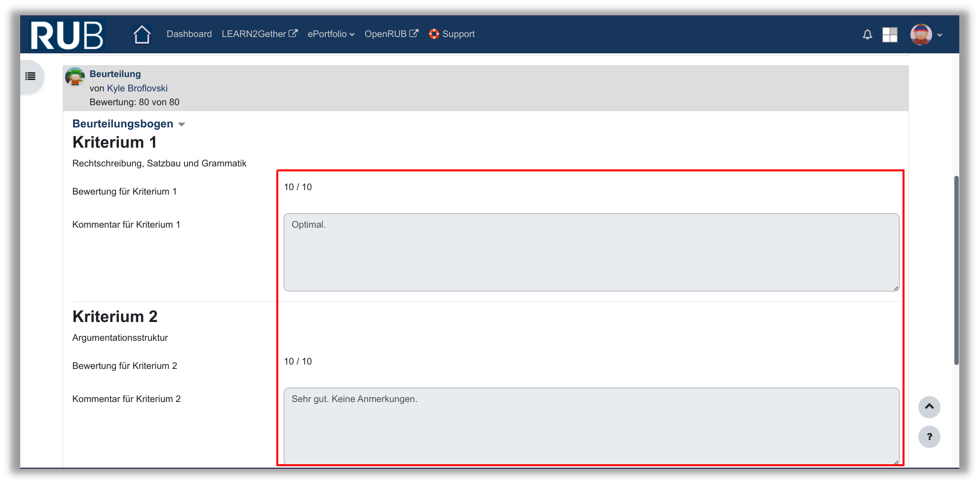Open Kyle Broflovski's profile link
The image size is (980, 484).
[x=137, y=88]
